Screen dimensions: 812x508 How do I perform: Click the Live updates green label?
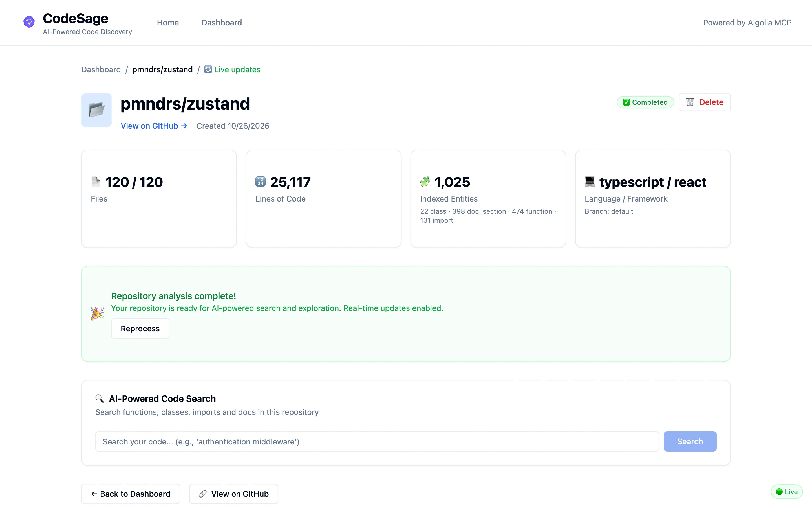click(237, 69)
